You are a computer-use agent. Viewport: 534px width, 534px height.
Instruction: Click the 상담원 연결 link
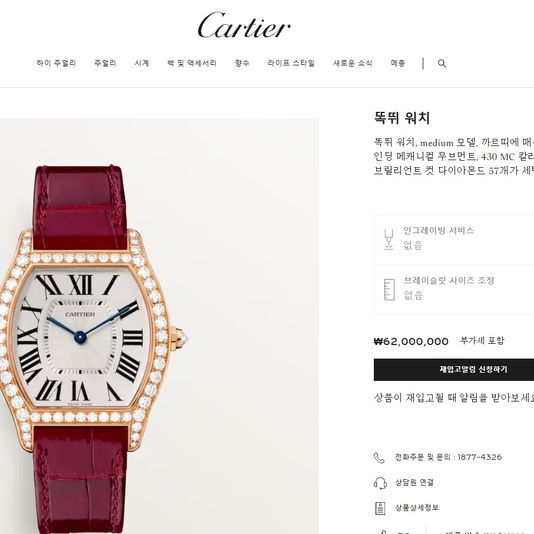pyautogui.click(x=414, y=483)
